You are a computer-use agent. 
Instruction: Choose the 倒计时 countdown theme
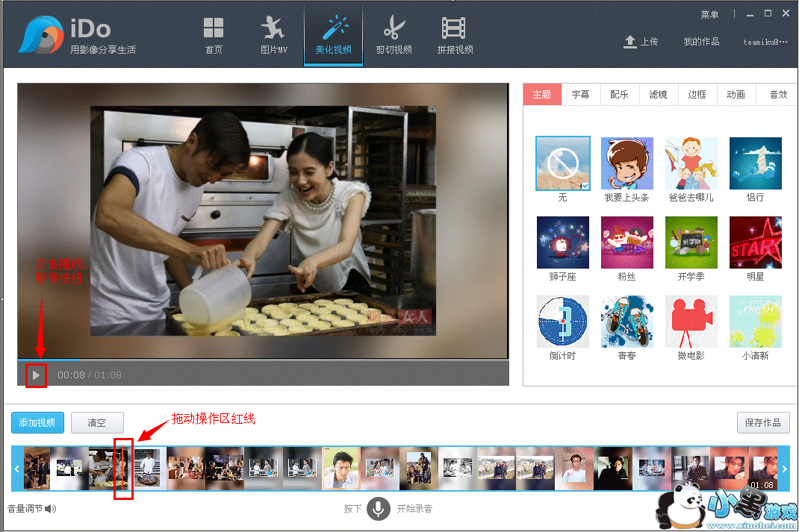(x=562, y=322)
